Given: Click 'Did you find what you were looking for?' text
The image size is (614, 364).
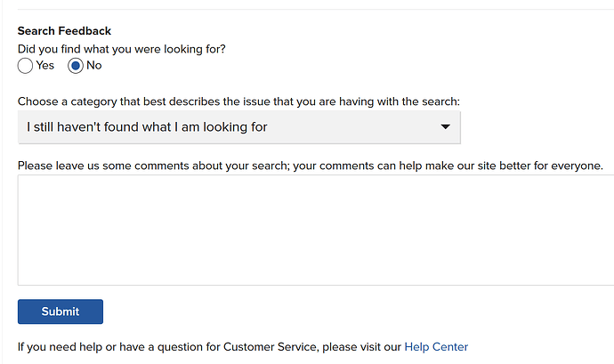Looking at the screenshot, I should [121, 49].
